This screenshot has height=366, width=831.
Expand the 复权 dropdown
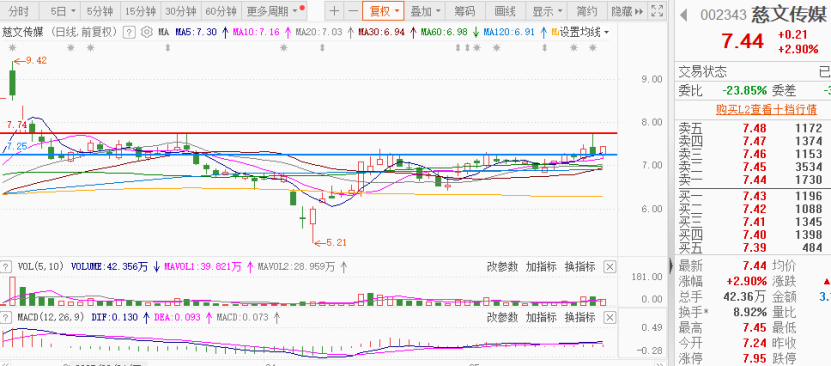click(x=384, y=11)
